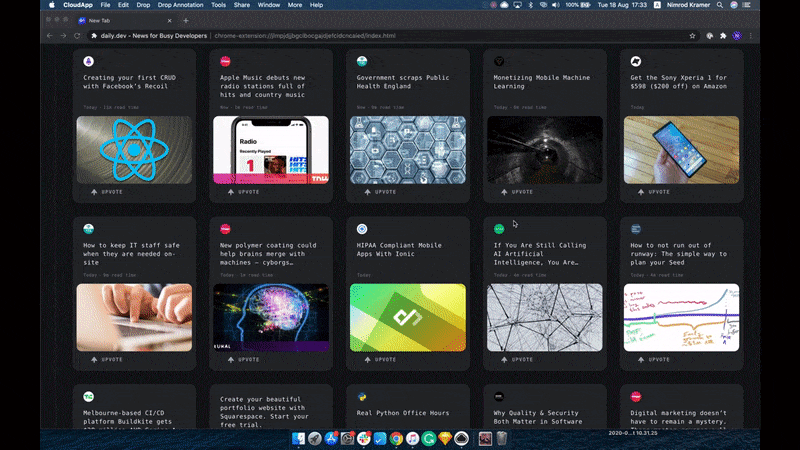Open the Creating your first CRUD with Facebook's Recoil title
This screenshot has height=450, width=800.
[130, 82]
